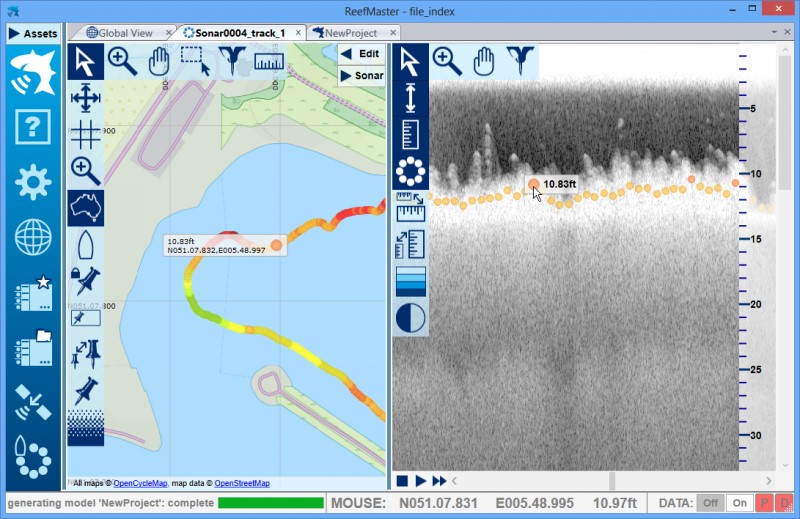Click the sonar horizontal scrollbar at bottom
The height and width of the screenshot is (519, 800).
600,481
